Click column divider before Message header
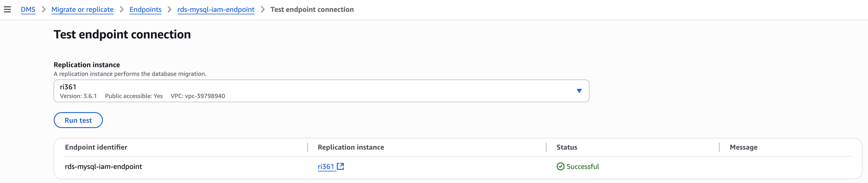Screen dimensions: 868x183 point(719,147)
